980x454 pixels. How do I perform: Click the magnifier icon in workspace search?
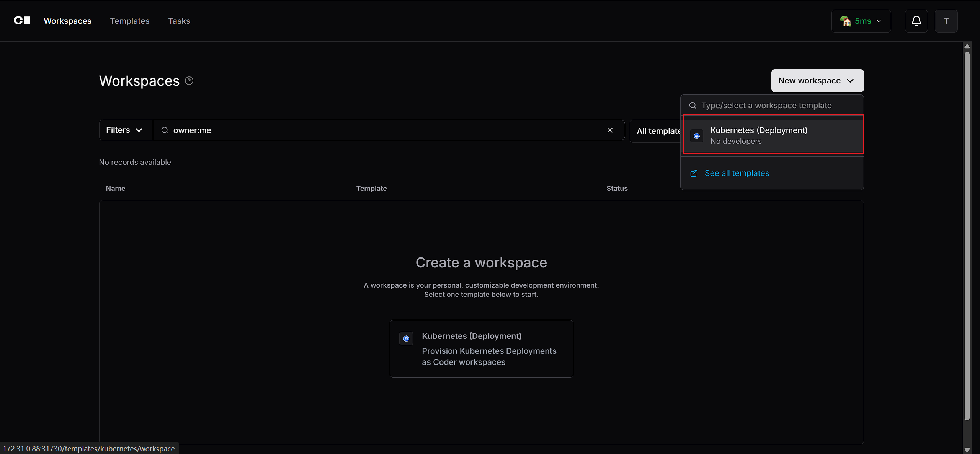(x=165, y=130)
